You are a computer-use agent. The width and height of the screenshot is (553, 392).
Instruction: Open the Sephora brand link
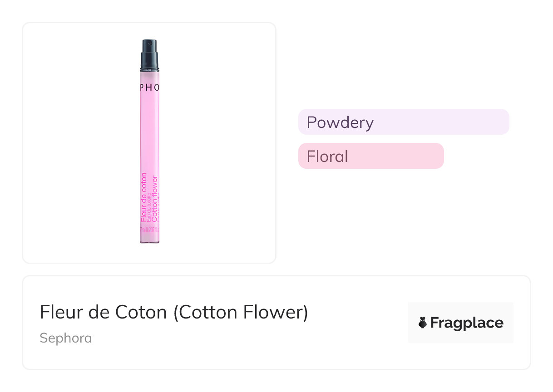click(66, 338)
